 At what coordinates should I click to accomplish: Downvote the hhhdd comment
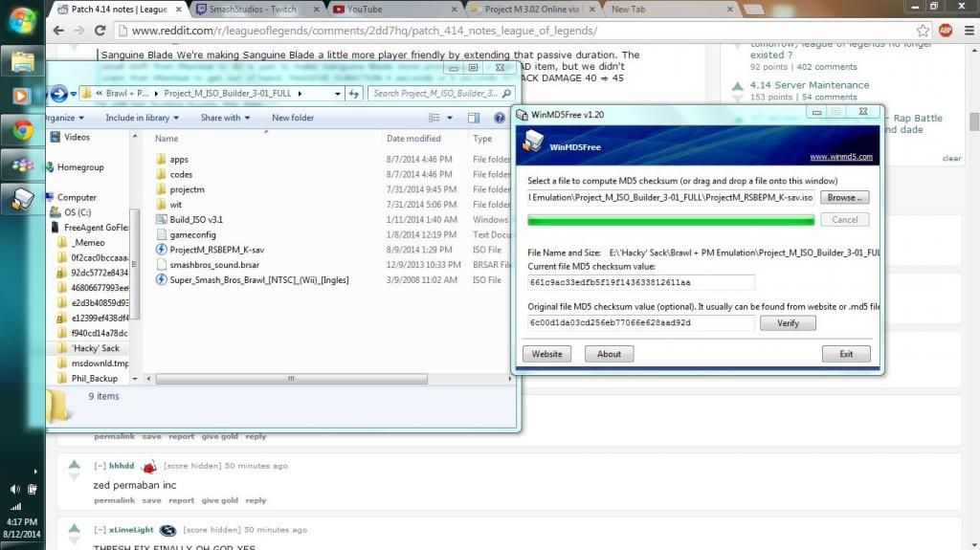tap(74, 477)
